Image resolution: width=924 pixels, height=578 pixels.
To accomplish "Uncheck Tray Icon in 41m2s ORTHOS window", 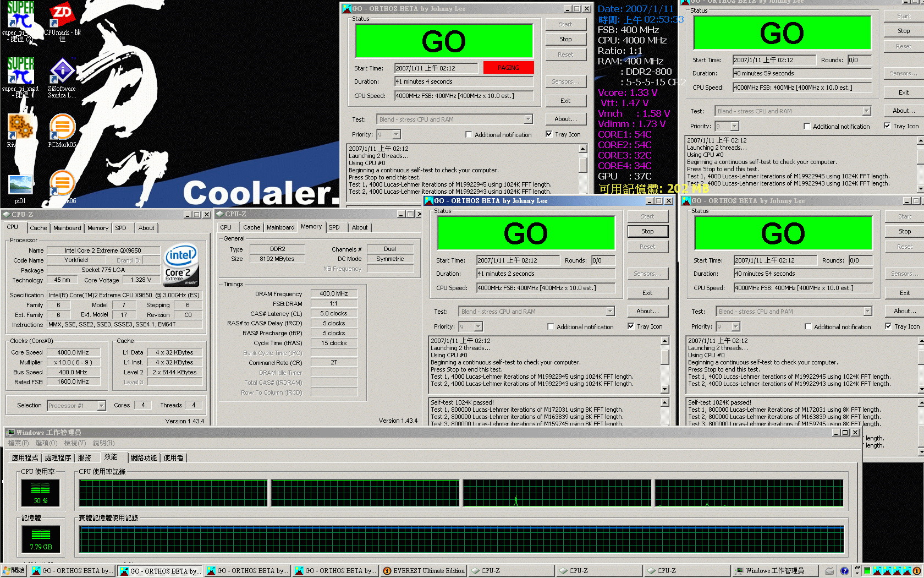I will [631, 326].
